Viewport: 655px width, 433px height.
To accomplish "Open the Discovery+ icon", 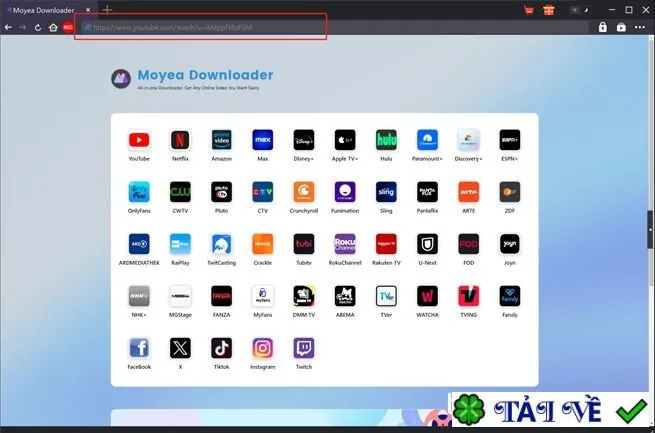I will (x=468, y=140).
